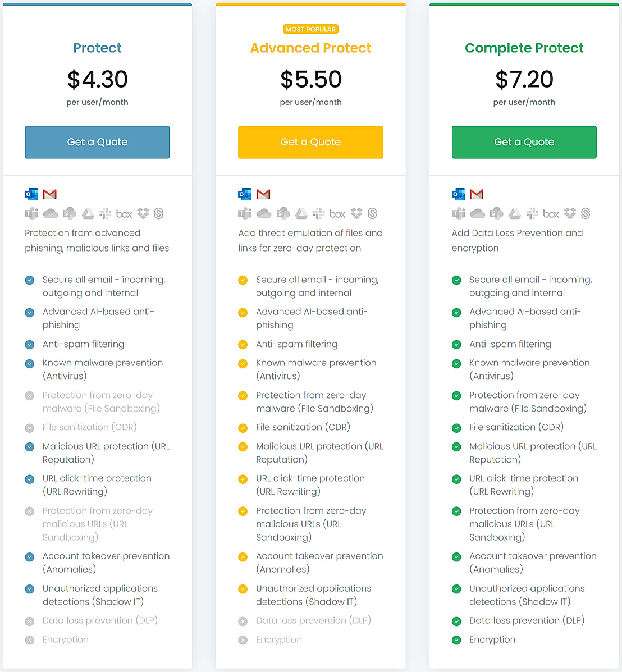
Task: Click the Dropbox icon under Complete Protect
Action: [x=569, y=213]
